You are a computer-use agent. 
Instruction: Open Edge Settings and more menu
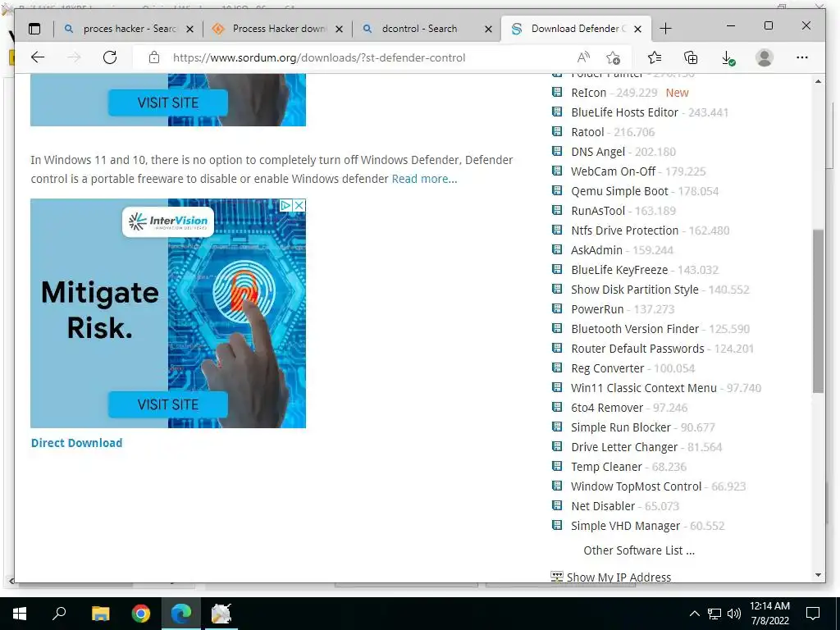click(802, 57)
